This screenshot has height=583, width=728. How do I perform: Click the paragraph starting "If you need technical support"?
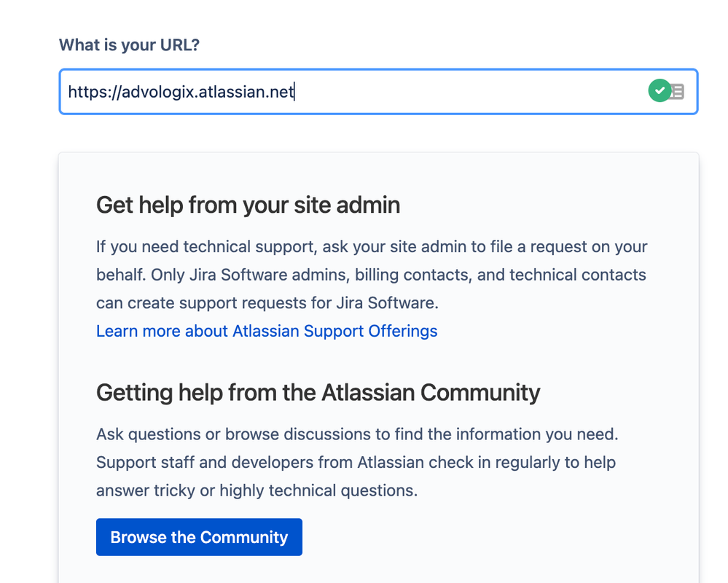pyautogui.click(x=372, y=275)
